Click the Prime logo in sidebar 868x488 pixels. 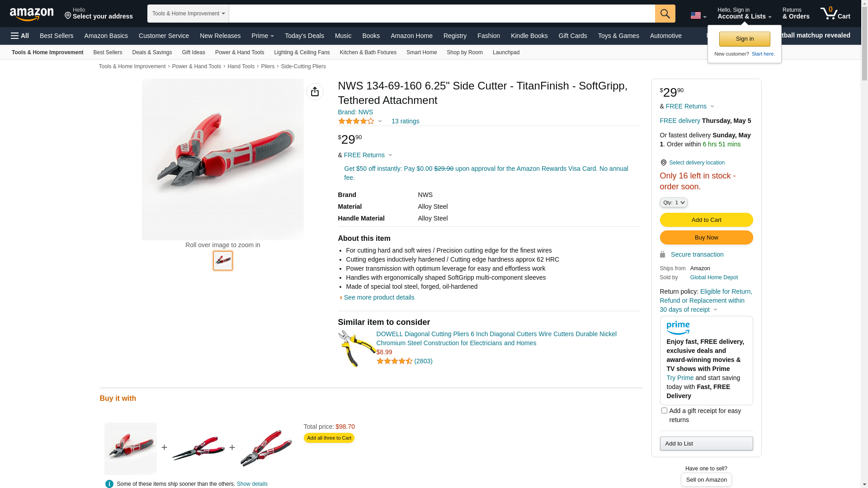[678, 328]
